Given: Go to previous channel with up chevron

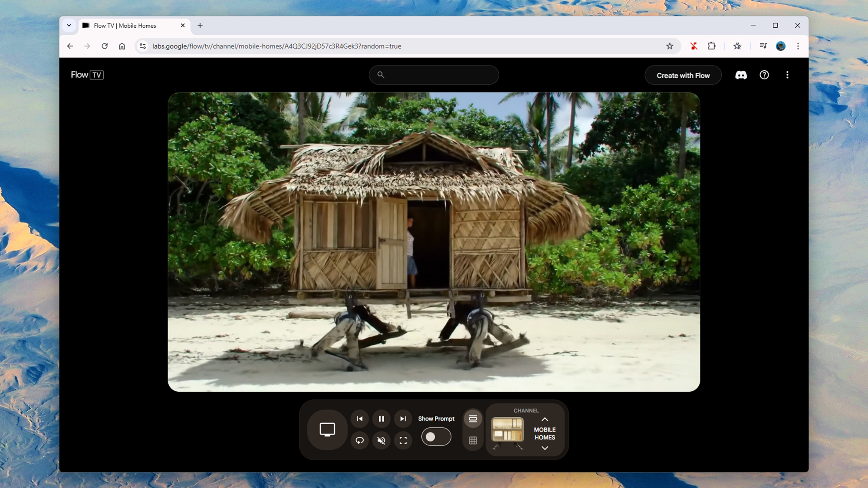Looking at the screenshot, I should click(x=545, y=419).
